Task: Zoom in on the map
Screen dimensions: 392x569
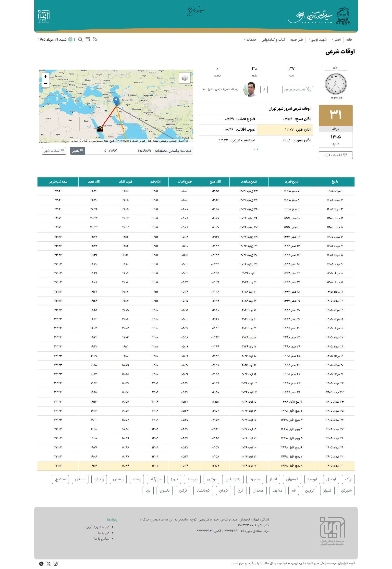Action: [46, 76]
